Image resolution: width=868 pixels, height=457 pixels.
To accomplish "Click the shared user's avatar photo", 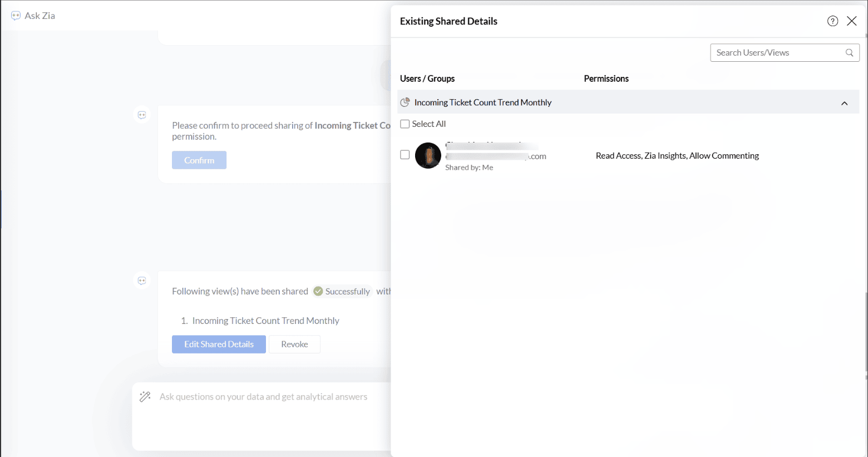I will coord(428,156).
